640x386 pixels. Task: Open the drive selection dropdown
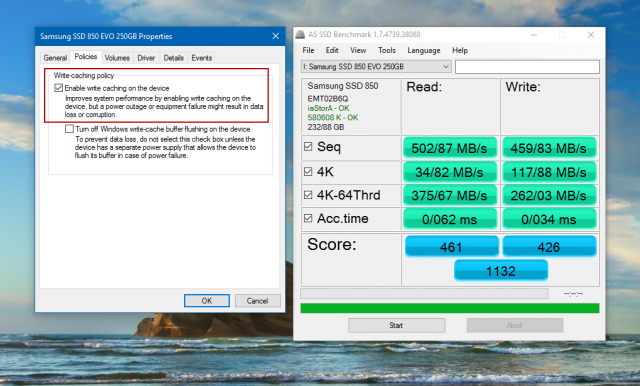376,67
